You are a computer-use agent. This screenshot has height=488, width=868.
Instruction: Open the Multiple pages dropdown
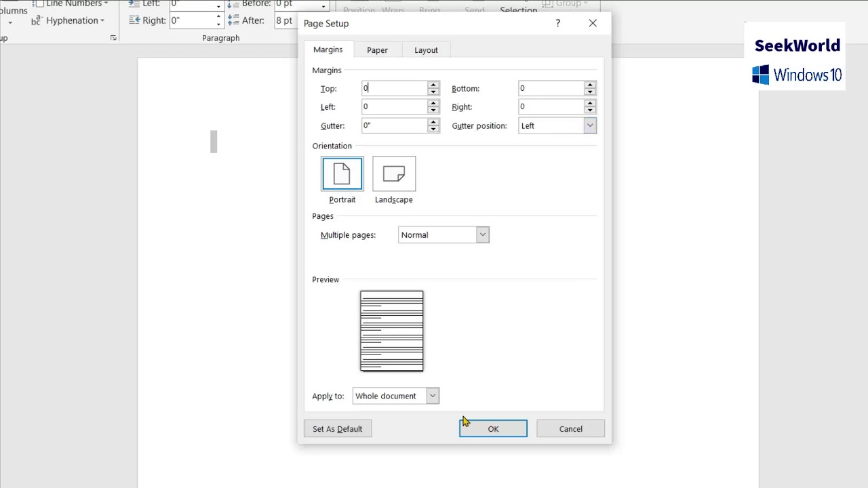coord(481,235)
